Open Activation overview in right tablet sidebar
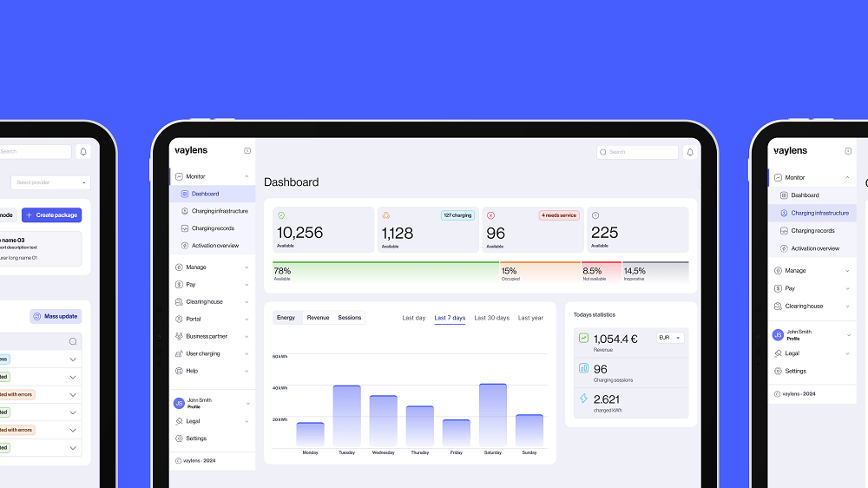 [812, 248]
